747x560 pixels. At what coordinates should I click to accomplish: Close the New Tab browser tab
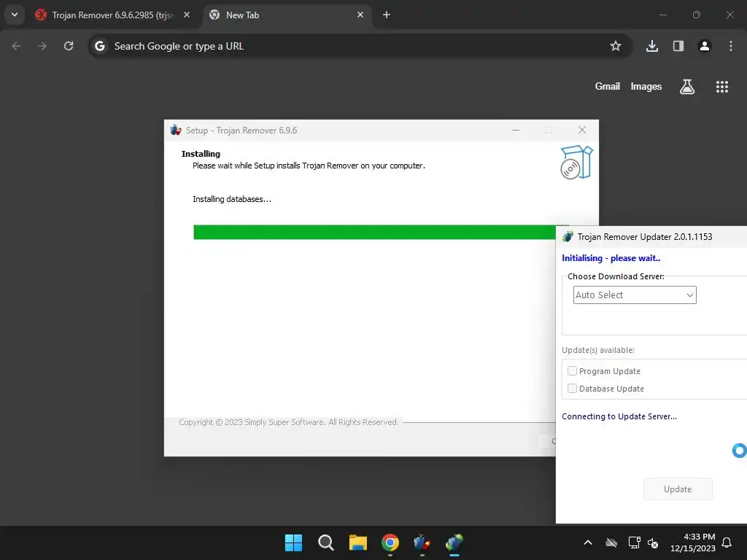[x=360, y=15]
